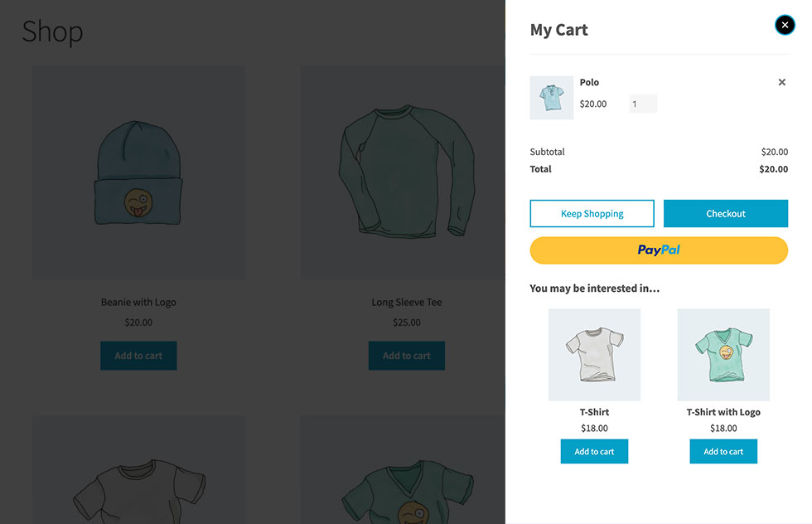Click the Polo product thumbnail in cart
Image resolution: width=812 pixels, height=524 pixels.
point(551,98)
